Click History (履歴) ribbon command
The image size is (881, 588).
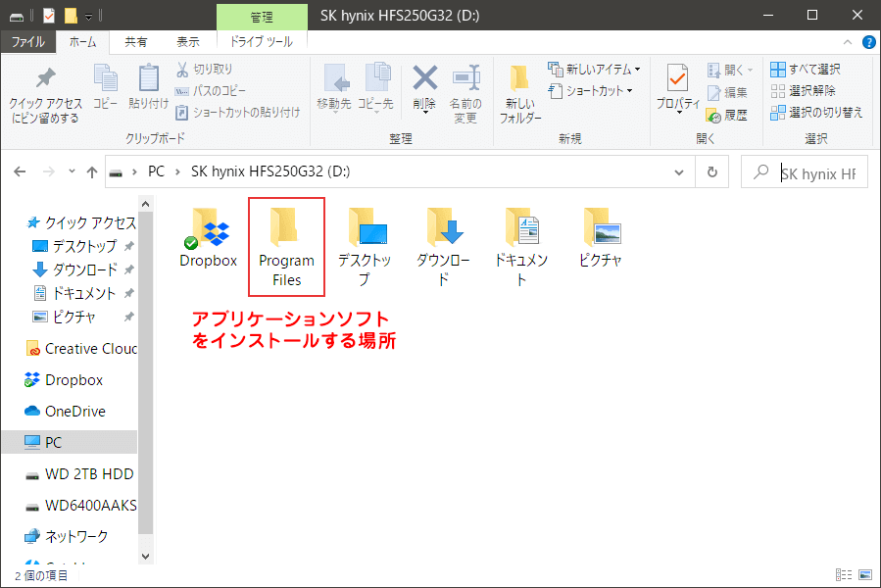pyautogui.click(x=727, y=116)
